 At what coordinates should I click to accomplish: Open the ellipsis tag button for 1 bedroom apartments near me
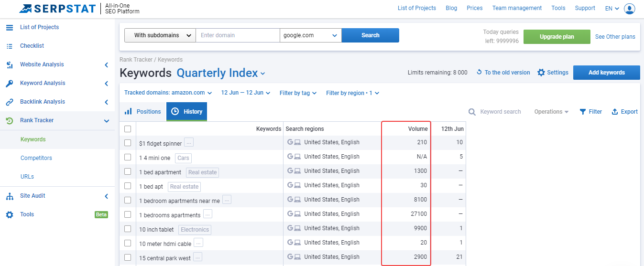(227, 200)
